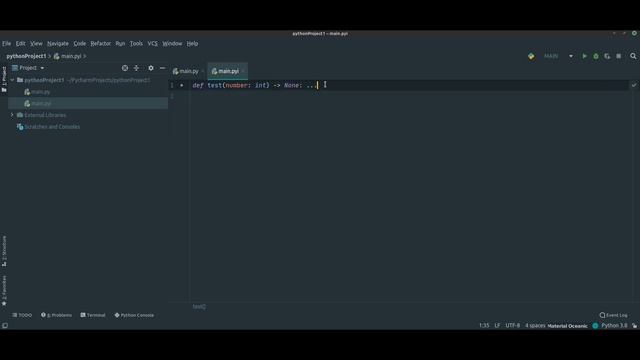Click the tool window toggle icon bottom-left corner
The height and width of the screenshot is (360, 640).
pyautogui.click(x=5, y=326)
